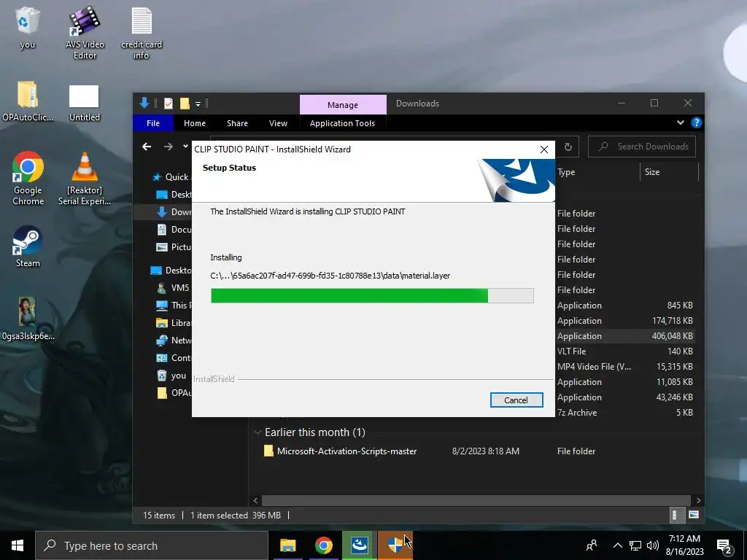Collapse the Earlier this month group
Viewport: 747px width, 560px height.
point(258,432)
